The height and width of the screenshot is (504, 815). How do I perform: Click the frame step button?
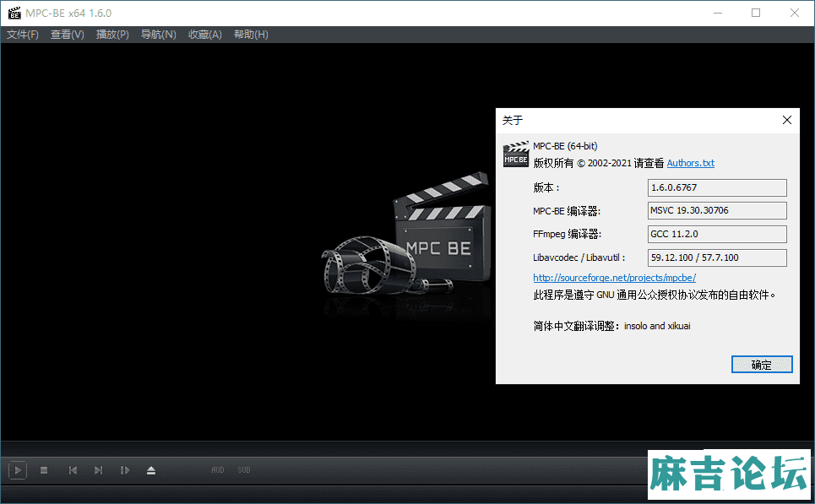pyautogui.click(x=125, y=470)
